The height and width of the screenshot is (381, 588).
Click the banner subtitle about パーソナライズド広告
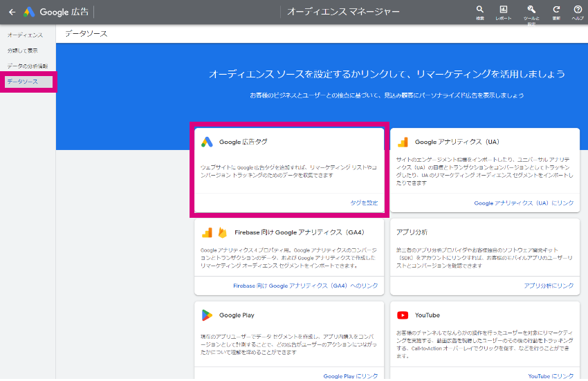click(x=387, y=95)
